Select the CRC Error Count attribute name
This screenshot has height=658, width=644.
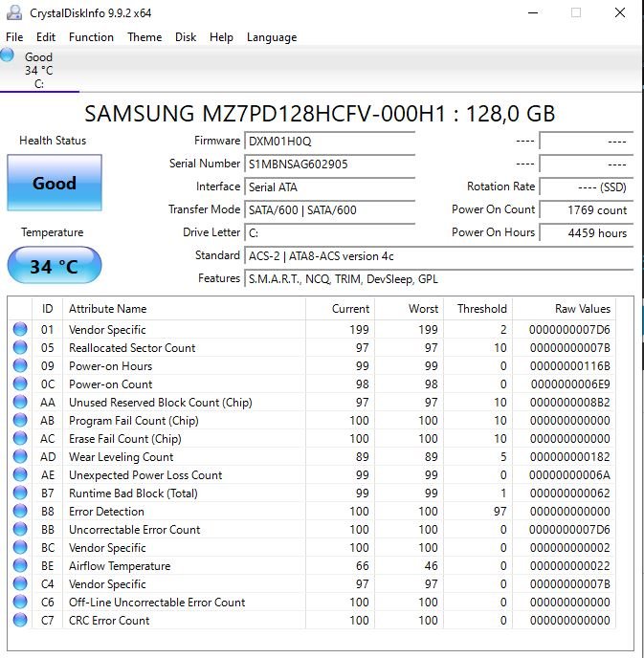click(109, 621)
